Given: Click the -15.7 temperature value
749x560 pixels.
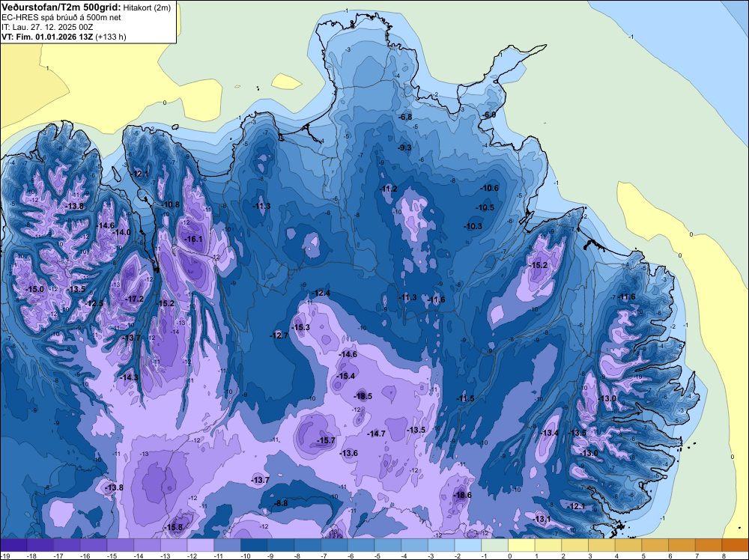Looking at the screenshot, I should pos(326,440).
